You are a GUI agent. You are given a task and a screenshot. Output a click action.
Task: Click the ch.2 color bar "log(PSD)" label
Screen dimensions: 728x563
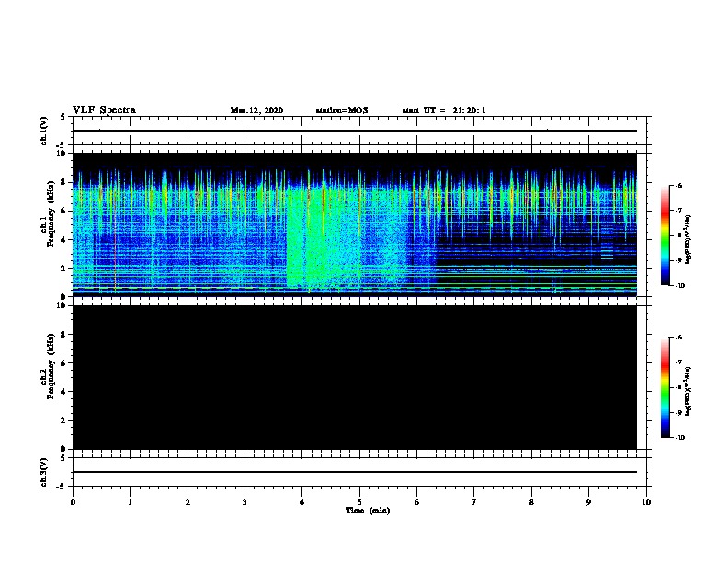tap(688, 392)
